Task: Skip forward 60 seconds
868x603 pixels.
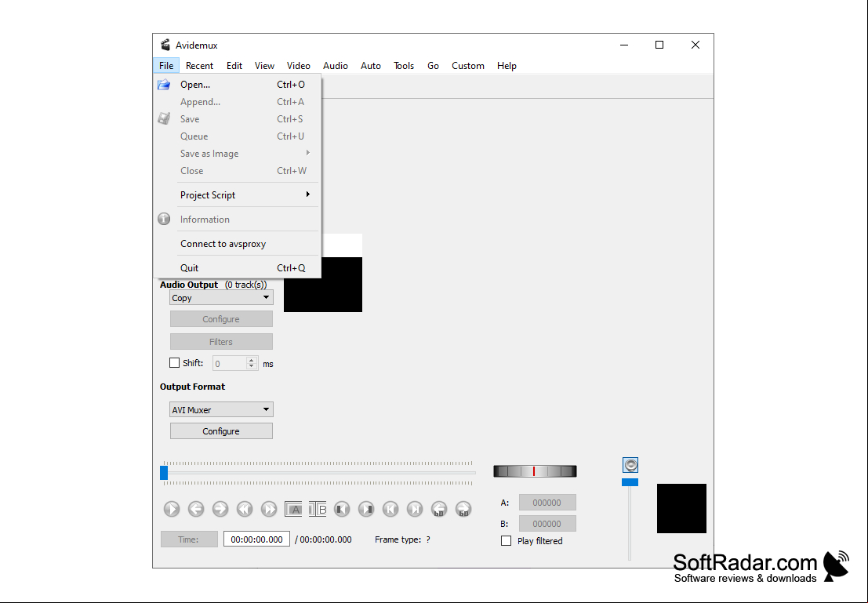Action: 463,509
